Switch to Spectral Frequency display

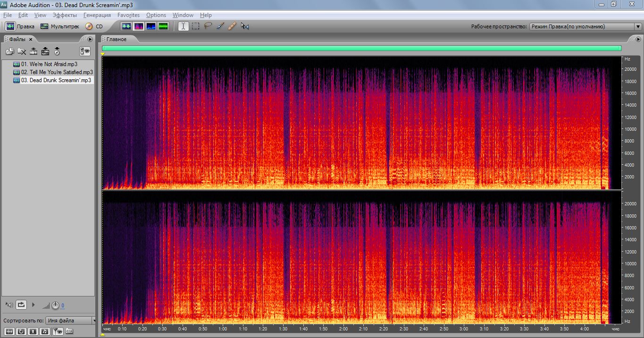pos(139,26)
